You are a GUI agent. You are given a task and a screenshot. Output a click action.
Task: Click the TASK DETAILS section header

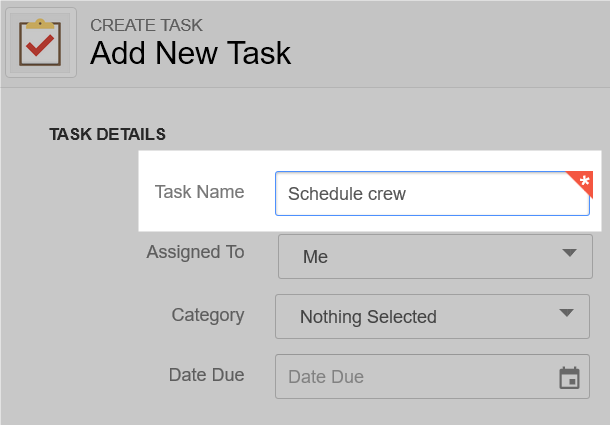pyautogui.click(x=107, y=134)
